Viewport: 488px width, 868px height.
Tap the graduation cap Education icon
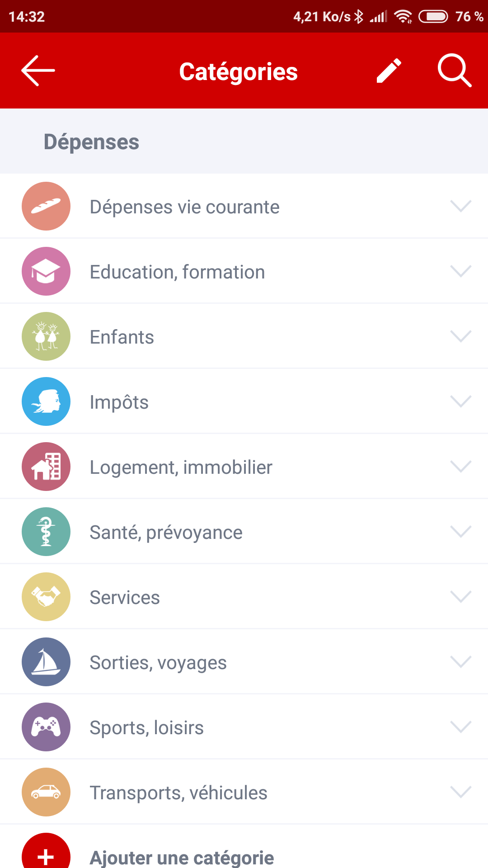(46, 271)
